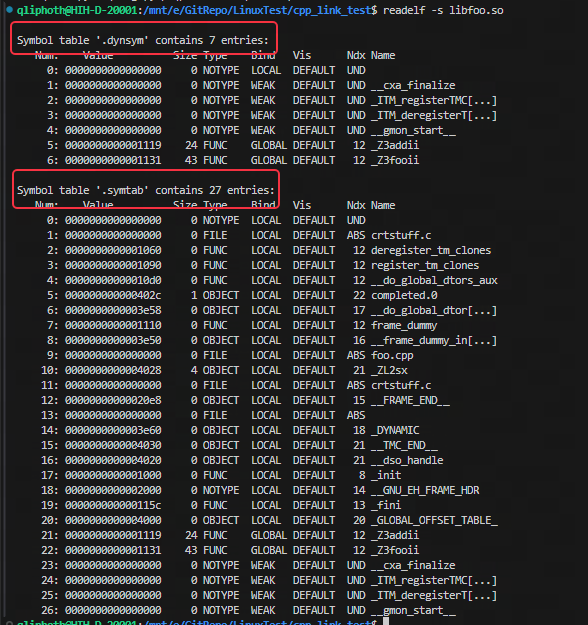The image size is (588, 625).
Task: Click the first crtstuff.c file entry
Action: 401,236
